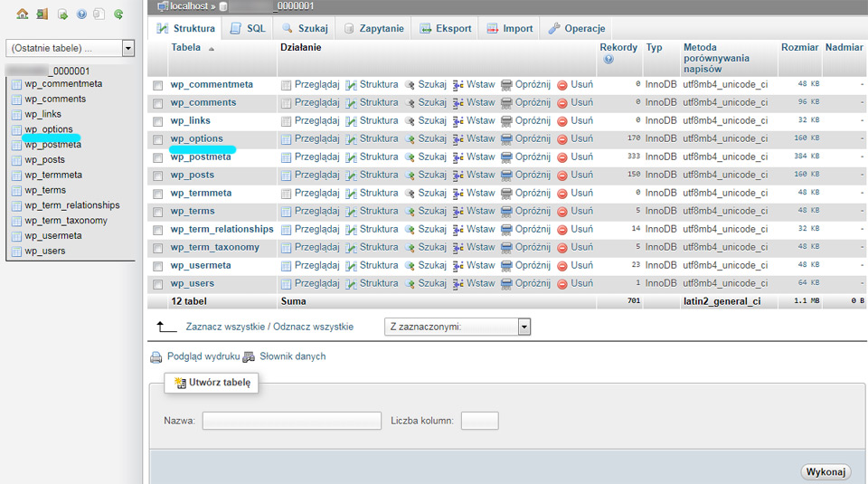The width and height of the screenshot is (868, 484).
Task: Open wp_posts in the sidebar tree
Action: tap(45, 159)
